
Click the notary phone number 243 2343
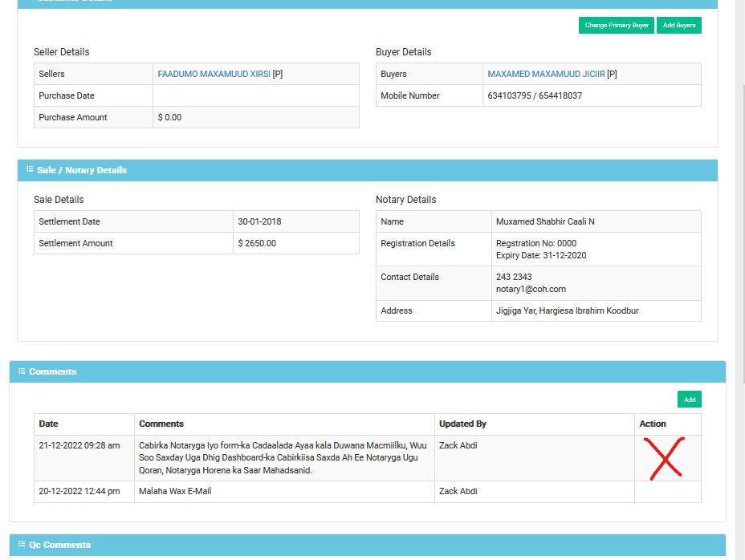514,277
